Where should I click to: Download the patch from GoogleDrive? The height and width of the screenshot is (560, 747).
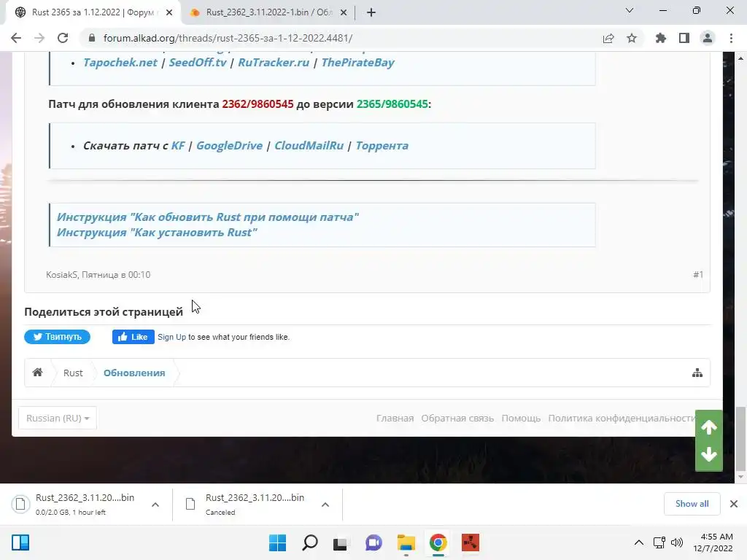[x=229, y=146]
